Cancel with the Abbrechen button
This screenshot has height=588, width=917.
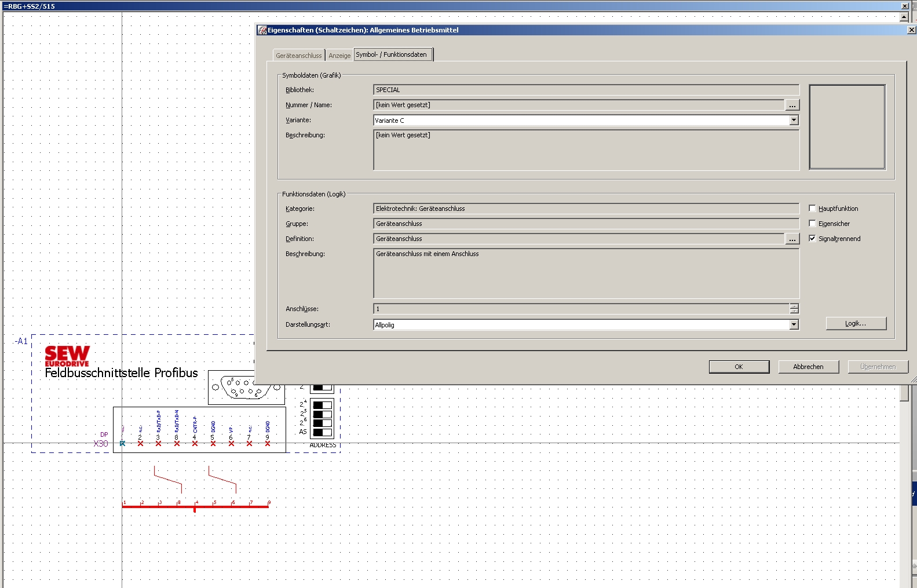pyautogui.click(x=808, y=367)
